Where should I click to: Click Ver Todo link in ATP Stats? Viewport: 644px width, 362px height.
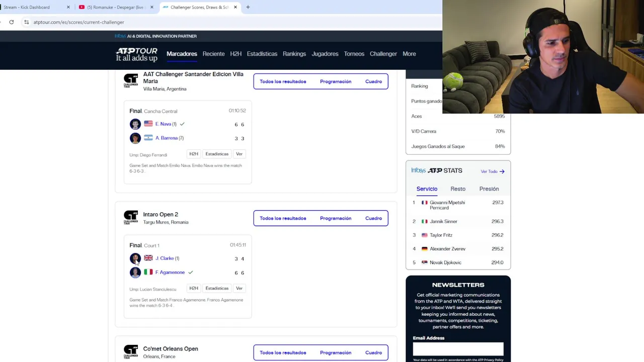pyautogui.click(x=493, y=171)
